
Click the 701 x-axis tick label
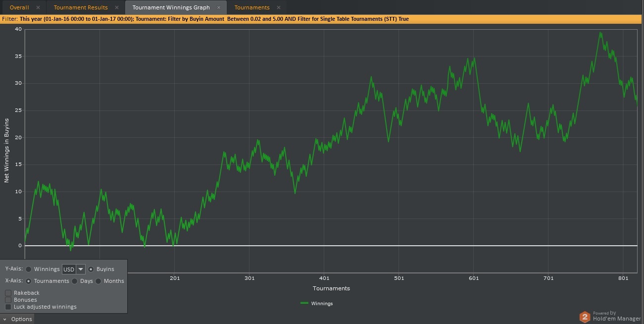coord(548,278)
